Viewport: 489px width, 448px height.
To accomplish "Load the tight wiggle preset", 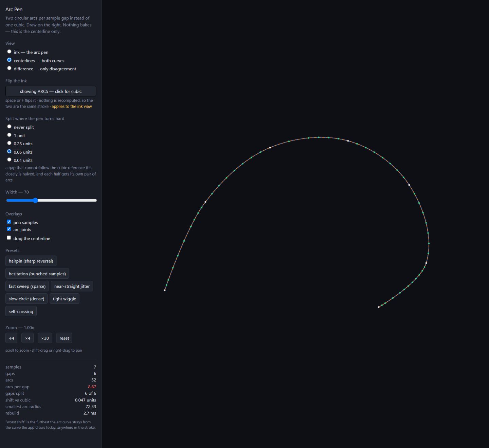I will point(65,299).
